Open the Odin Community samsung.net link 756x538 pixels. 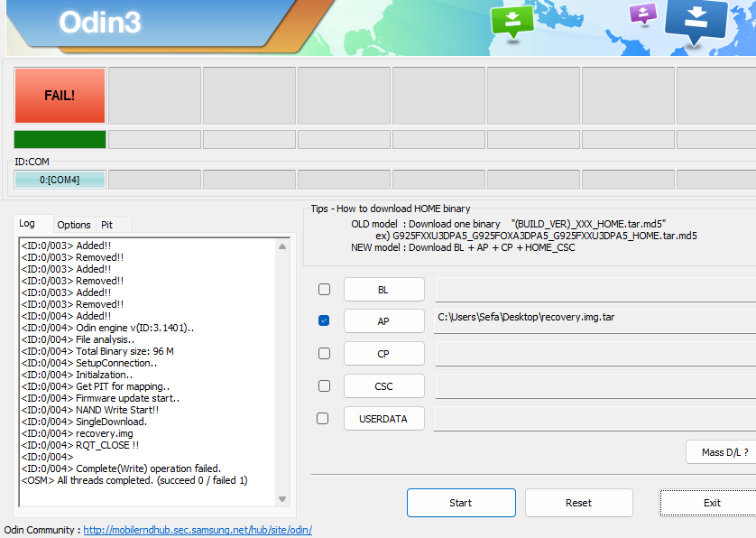coord(198,530)
